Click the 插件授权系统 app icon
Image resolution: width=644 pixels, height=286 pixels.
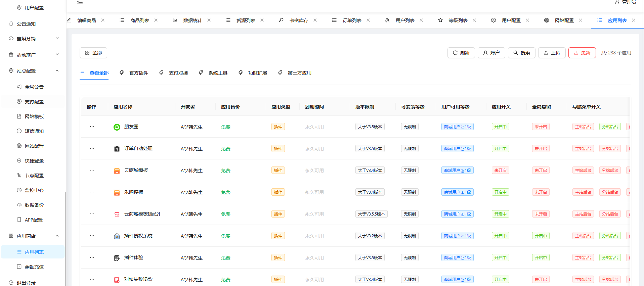tap(117, 236)
